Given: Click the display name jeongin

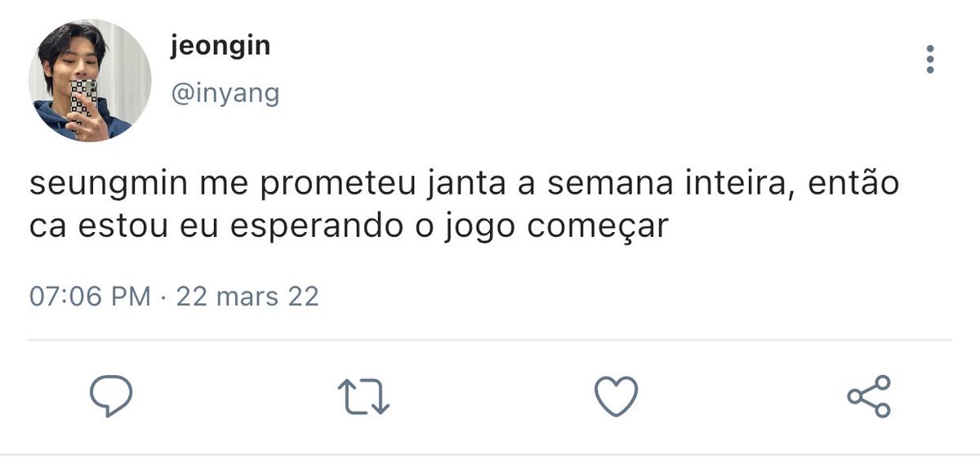Looking at the screenshot, I should (220, 47).
